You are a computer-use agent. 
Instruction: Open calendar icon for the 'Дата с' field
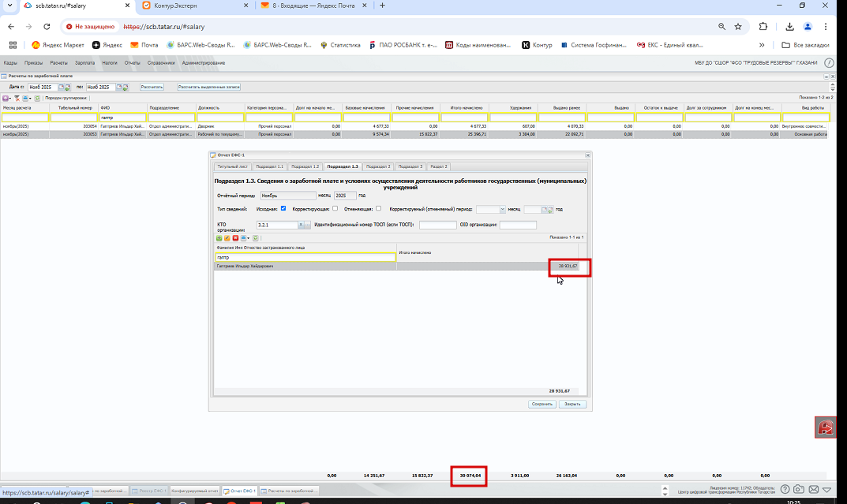pos(61,87)
